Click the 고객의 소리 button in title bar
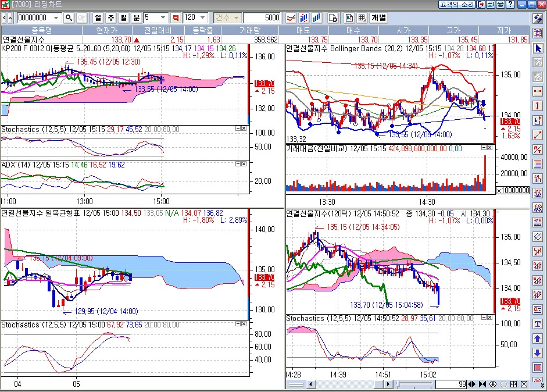Image resolution: width=547 pixels, height=392 pixels. 456,4
